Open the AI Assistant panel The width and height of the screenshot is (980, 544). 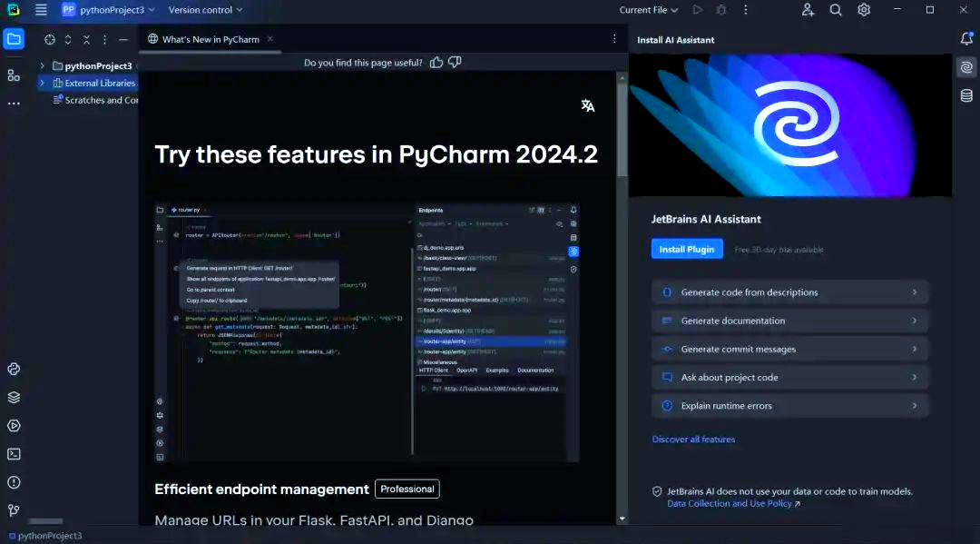tap(966, 67)
